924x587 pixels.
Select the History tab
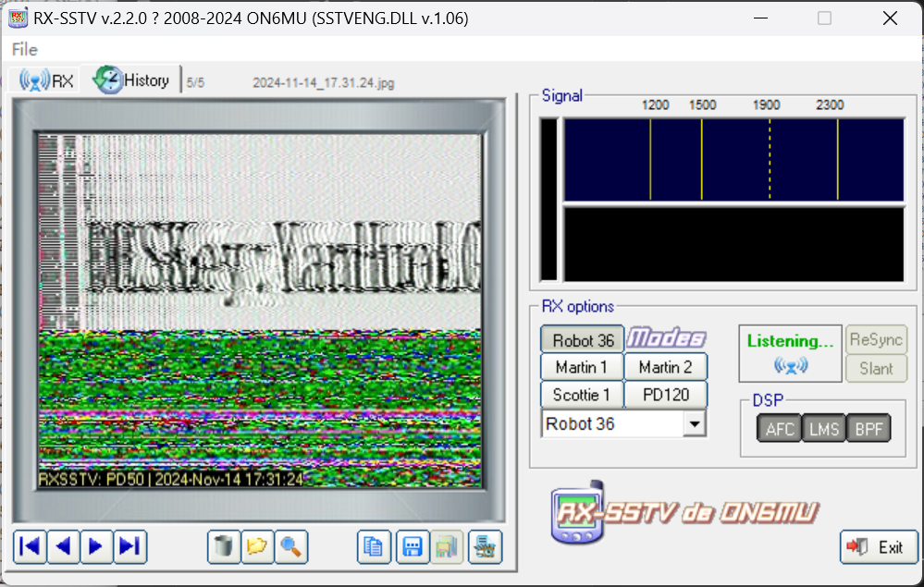(131, 80)
